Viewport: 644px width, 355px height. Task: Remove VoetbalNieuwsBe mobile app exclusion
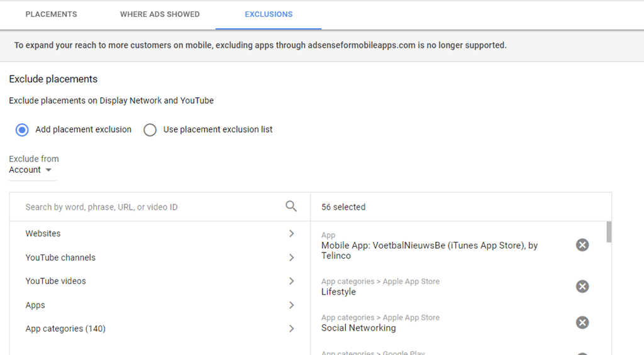click(x=582, y=244)
